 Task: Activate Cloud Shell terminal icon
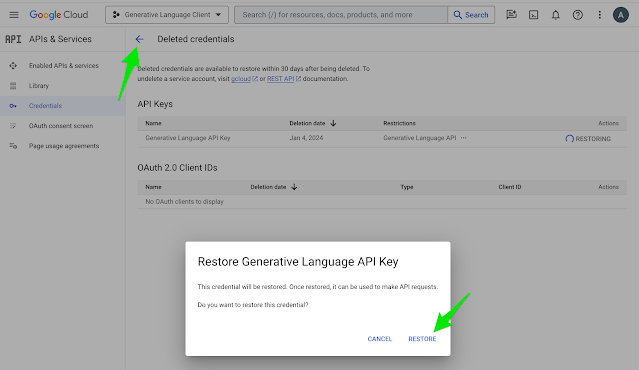coord(533,15)
